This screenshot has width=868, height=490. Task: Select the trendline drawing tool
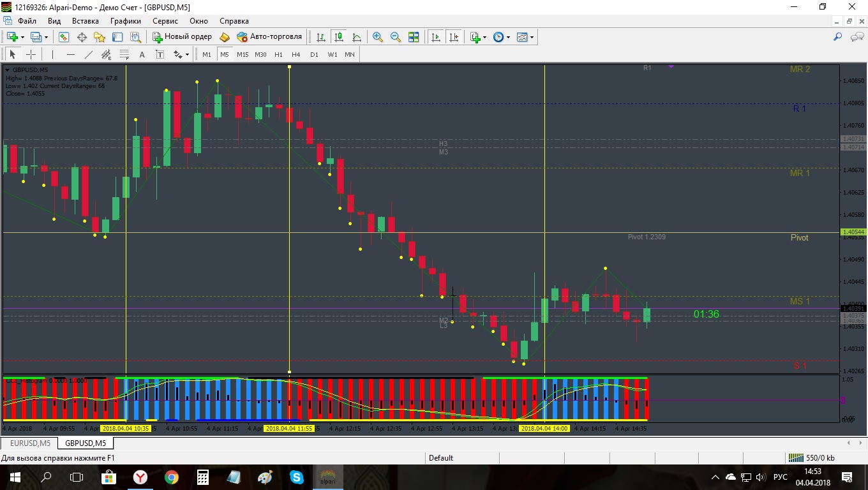click(88, 54)
